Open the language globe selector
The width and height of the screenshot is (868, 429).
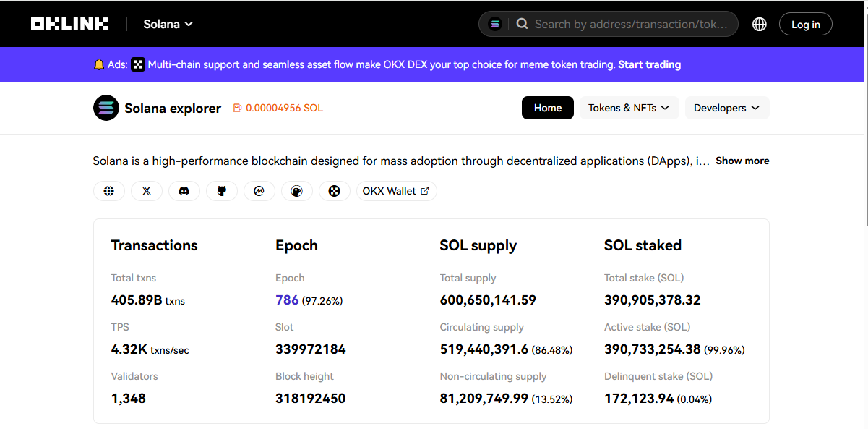[760, 24]
